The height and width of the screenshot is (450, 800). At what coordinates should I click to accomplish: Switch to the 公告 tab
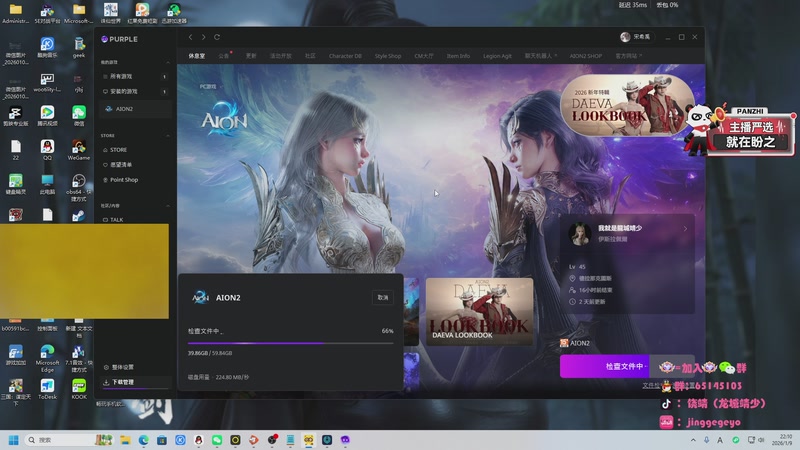tap(223, 56)
